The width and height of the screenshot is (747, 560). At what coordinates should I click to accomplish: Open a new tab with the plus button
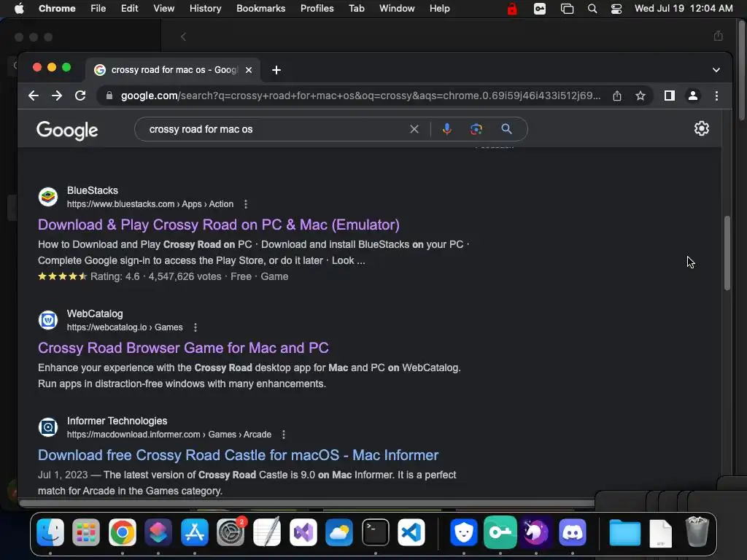[276, 70]
